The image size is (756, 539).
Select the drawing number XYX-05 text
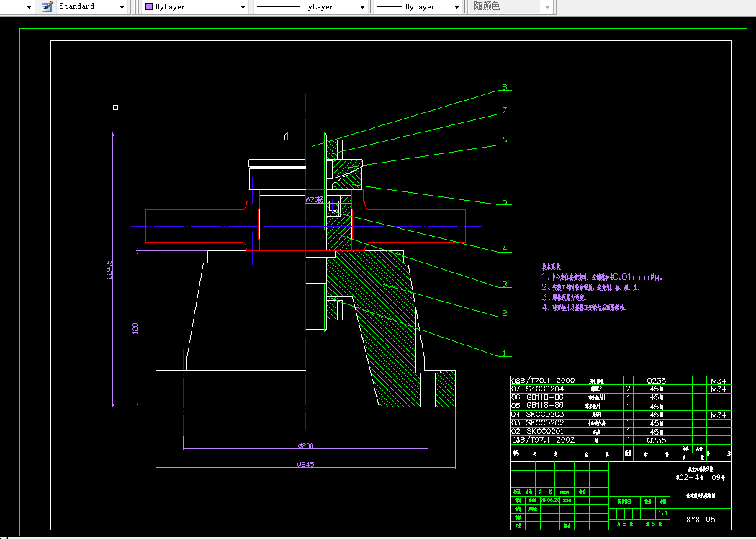(700, 519)
